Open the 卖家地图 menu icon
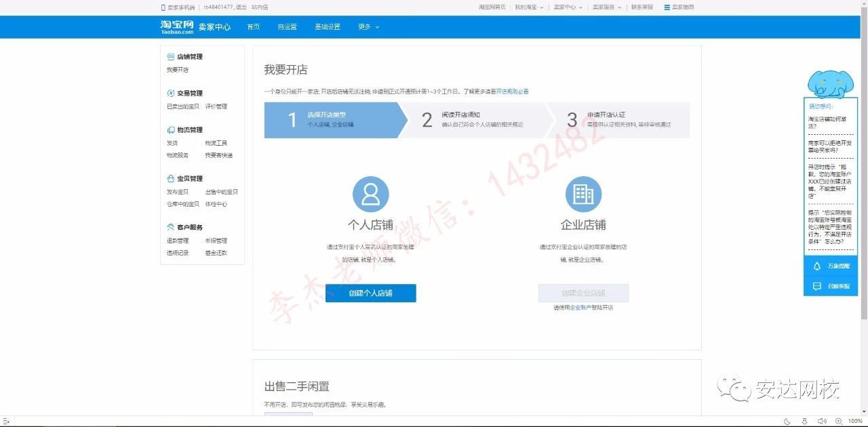This screenshot has width=868, height=427. pos(667,7)
